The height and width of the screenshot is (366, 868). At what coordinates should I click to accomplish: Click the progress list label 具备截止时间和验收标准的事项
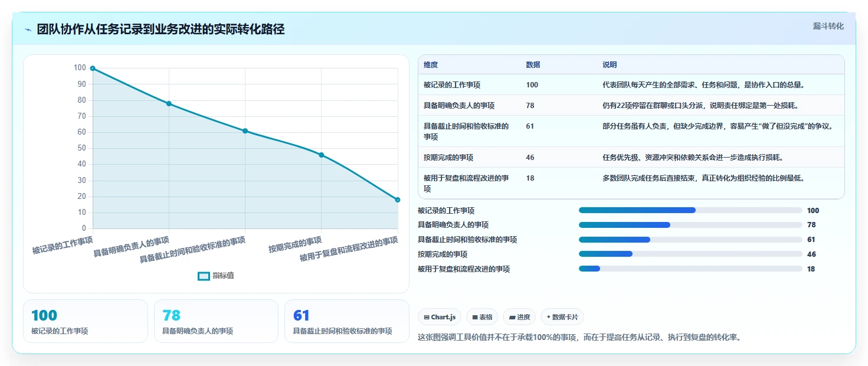[x=467, y=240]
